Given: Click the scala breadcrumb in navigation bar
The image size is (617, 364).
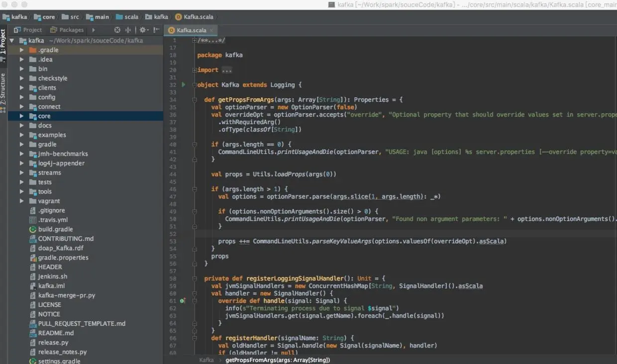Looking at the screenshot, I should (127, 16).
